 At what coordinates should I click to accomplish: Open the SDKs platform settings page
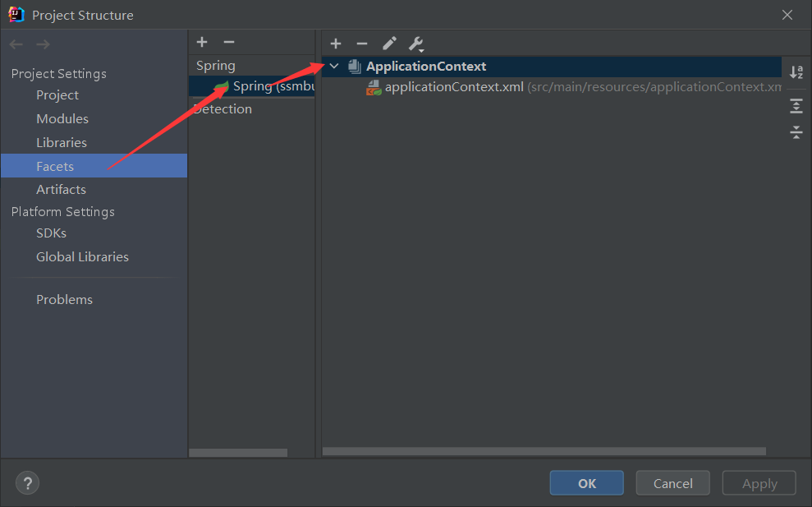51,233
